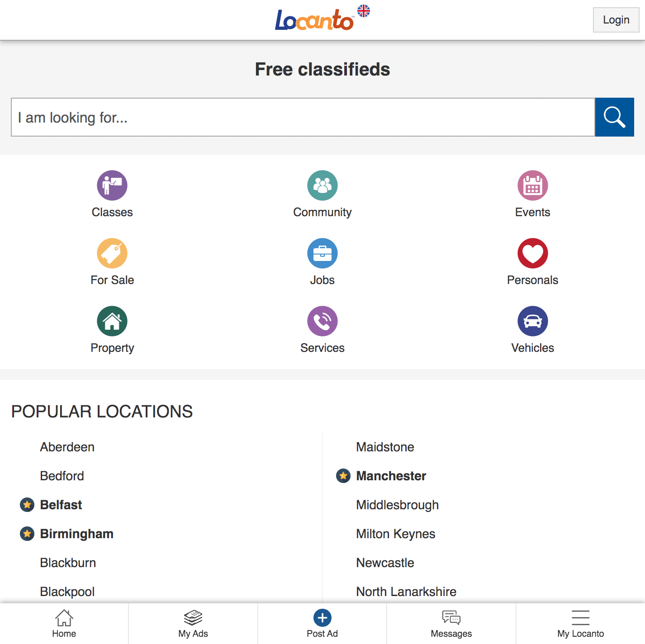Choose the Manchester location link
The width and height of the screenshot is (645, 644).
click(x=391, y=476)
